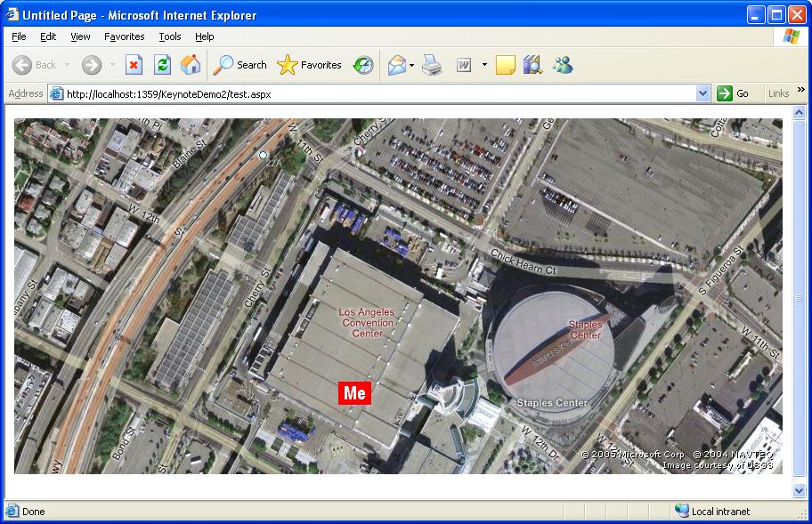Minimize the Internet Explorer window

(x=756, y=15)
